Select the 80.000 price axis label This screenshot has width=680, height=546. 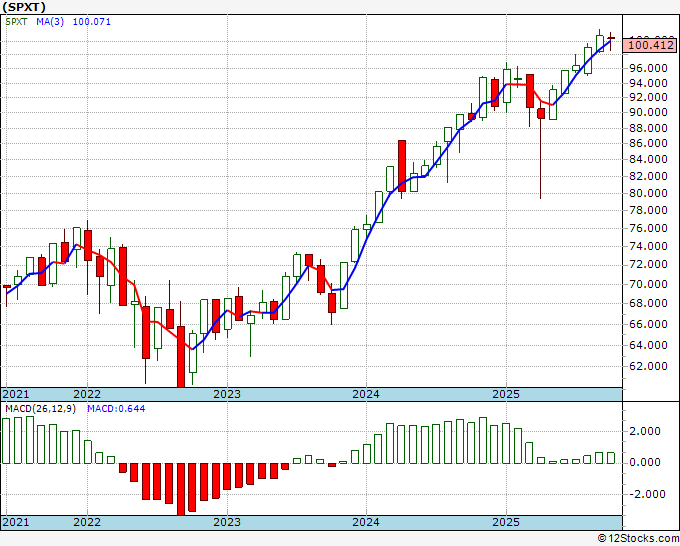[x=648, y=193]
